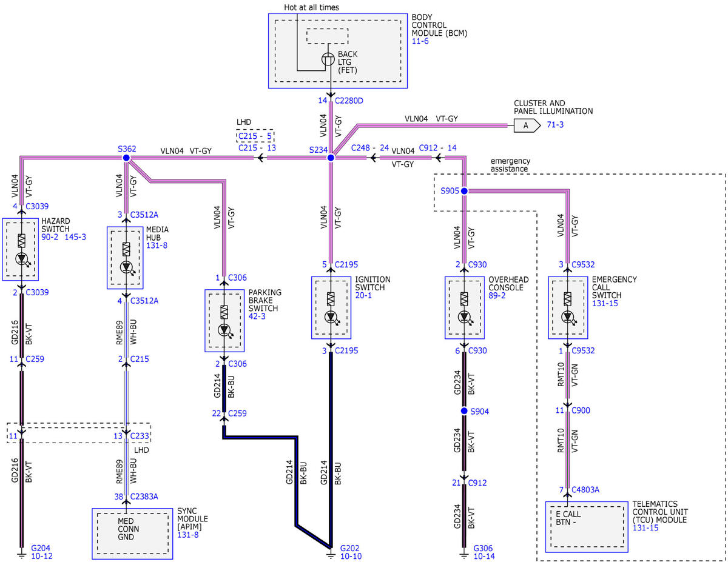The image size is (728, 562).
Task: Click the S905 splice dot
Action: pyautogui.click(x=464, y=191)
